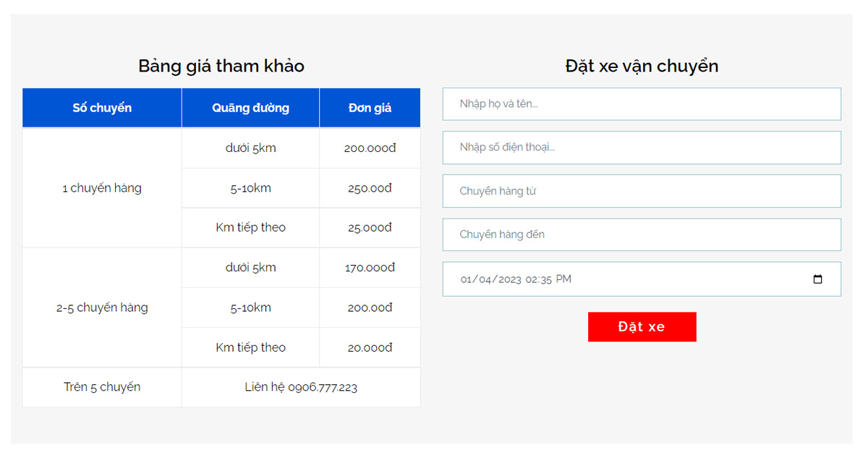Click the Số chuyến column header
The image size is (868, 453).
[102, 108]
